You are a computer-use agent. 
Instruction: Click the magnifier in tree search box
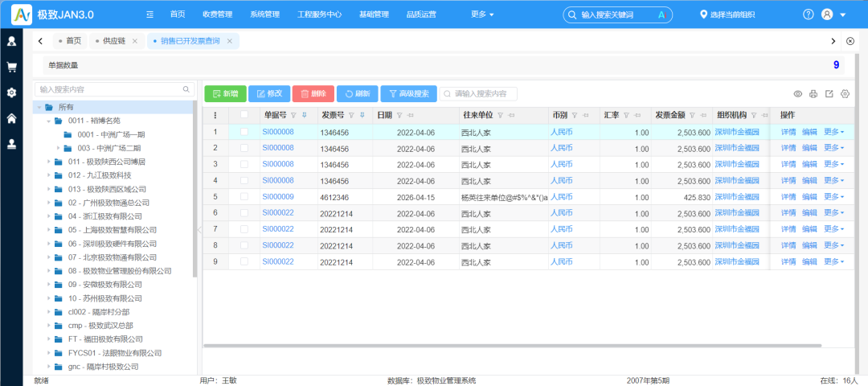tap(186, 88)
